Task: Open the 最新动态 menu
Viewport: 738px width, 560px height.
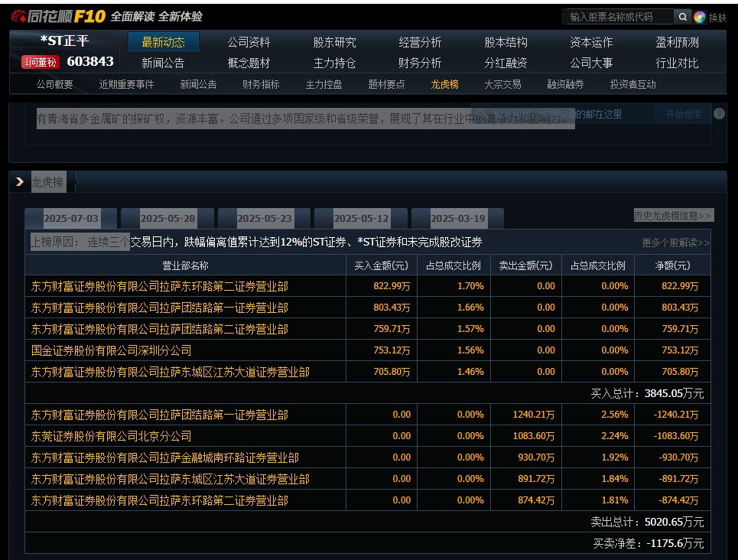Action: (164, 42)
